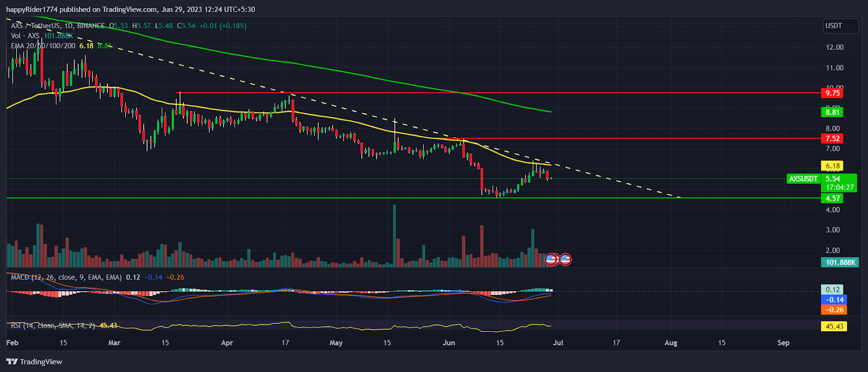Click the MACD histogram 0.12 axis label
This screenshot has width=868, height=372.
[x=832, y=290]
